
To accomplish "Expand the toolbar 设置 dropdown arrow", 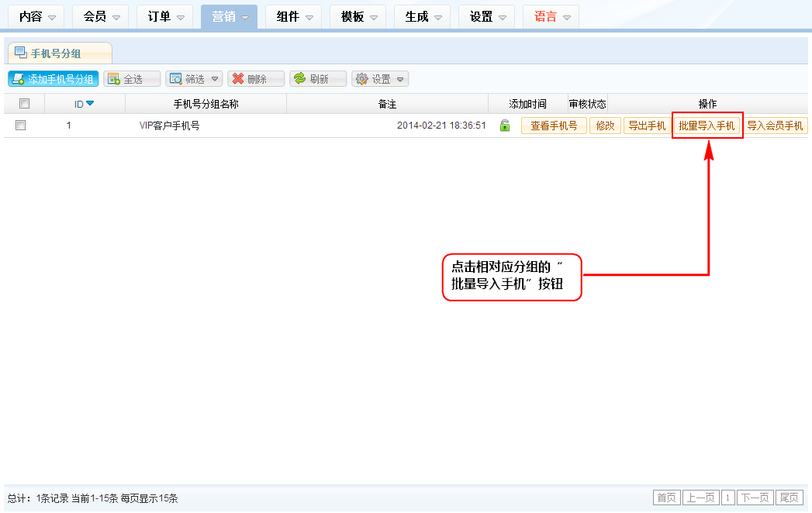I will pos(400,79).
